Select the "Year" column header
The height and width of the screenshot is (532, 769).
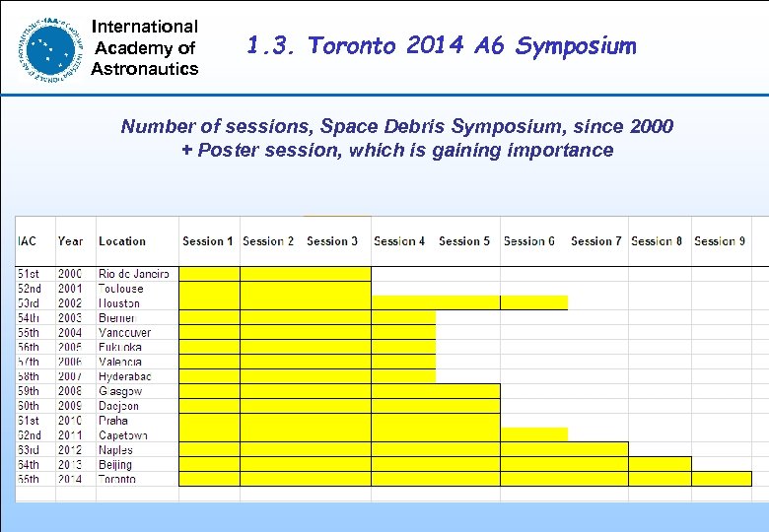click(x=71, y=241)
